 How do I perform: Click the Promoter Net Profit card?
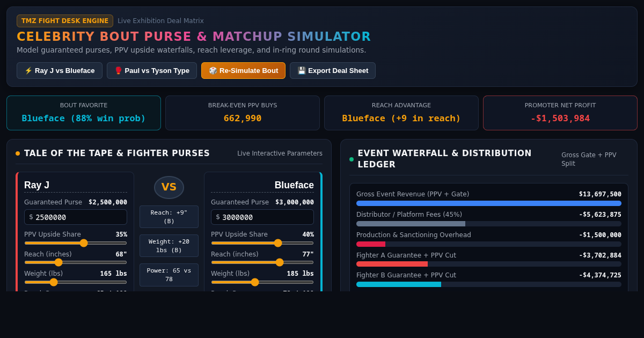(560, 113)
